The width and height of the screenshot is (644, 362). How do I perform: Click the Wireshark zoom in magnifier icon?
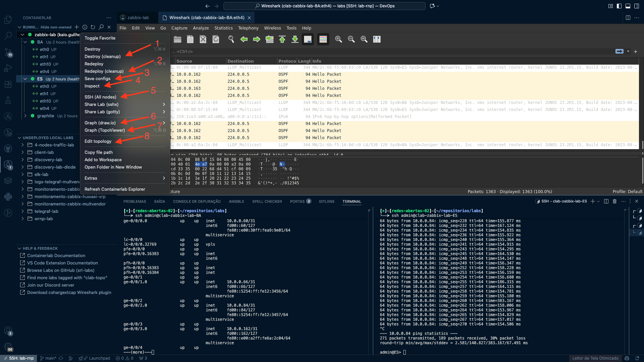point(338,40)
